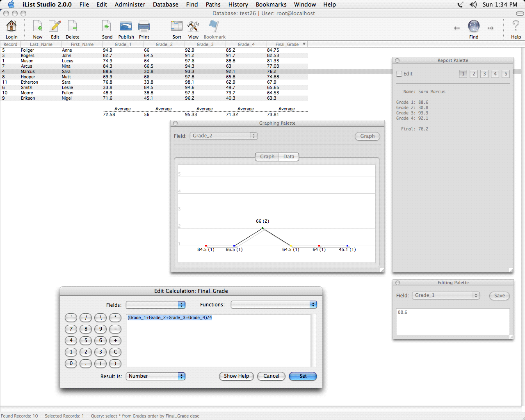
Task: Select page 1 in Report Palette
Action: tap(463, 74)
